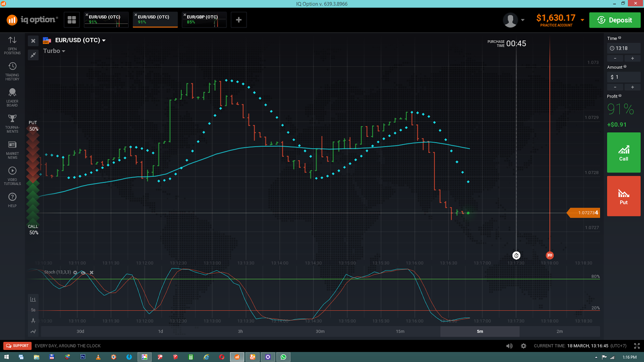Buy a Put option
This screenshot has height=362, width=644.
(623, 196)
